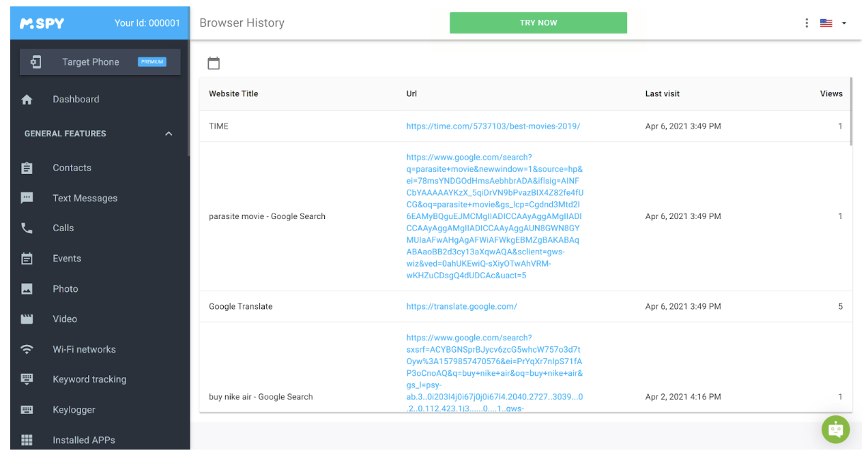This screenshot has width=868, height=461.
Task: Select the Google Translate title cell
Action: [240, 307]
